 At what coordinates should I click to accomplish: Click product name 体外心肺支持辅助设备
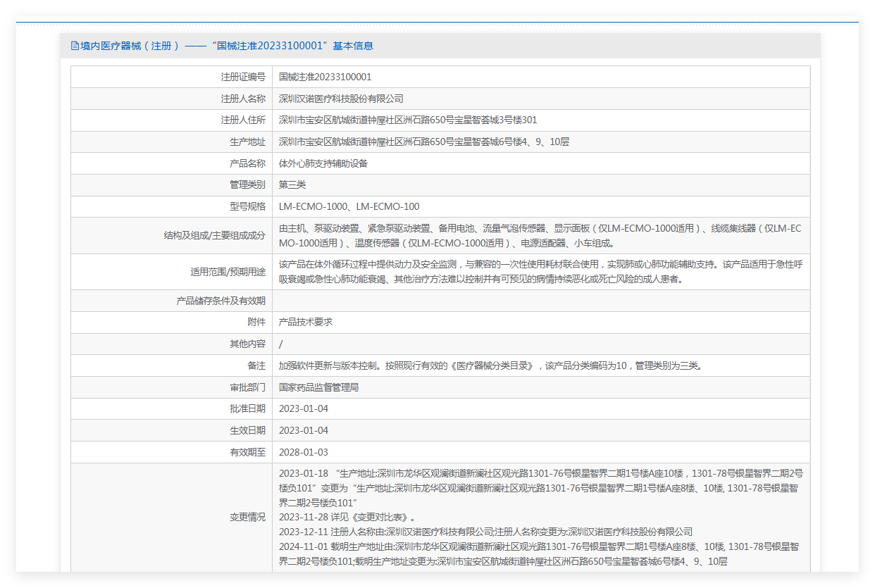(x=323, y=163)
